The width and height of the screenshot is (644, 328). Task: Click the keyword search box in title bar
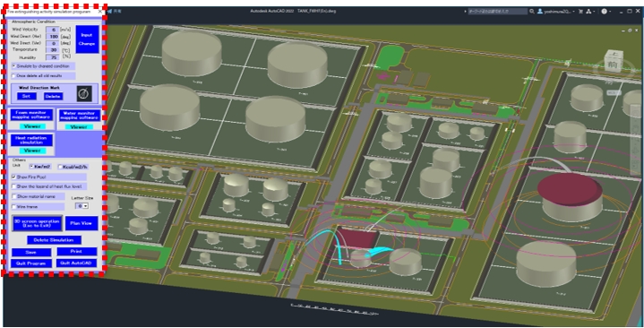coord(498,12)
